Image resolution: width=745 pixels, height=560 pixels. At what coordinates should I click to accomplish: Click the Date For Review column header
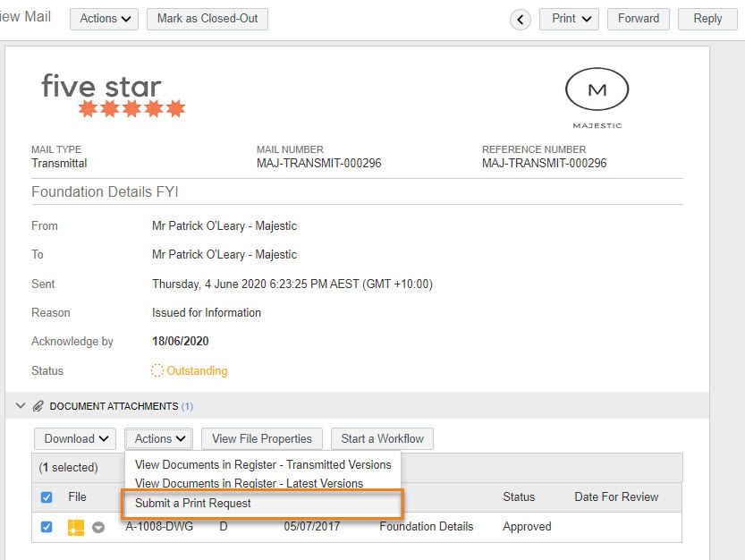(616, 496)
